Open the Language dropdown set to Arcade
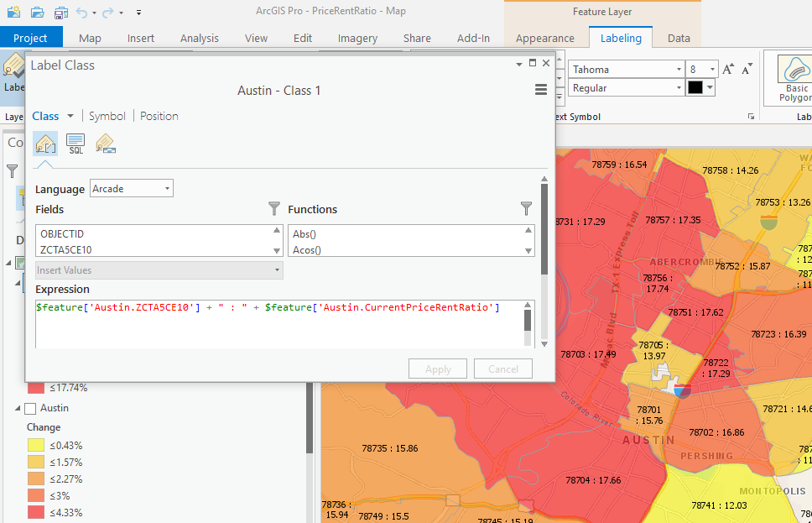 [132, 189]
